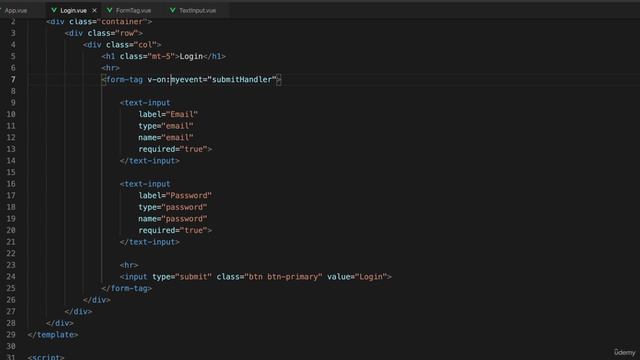Click the text-input opening tag on line 16

(x=145, y=184)
